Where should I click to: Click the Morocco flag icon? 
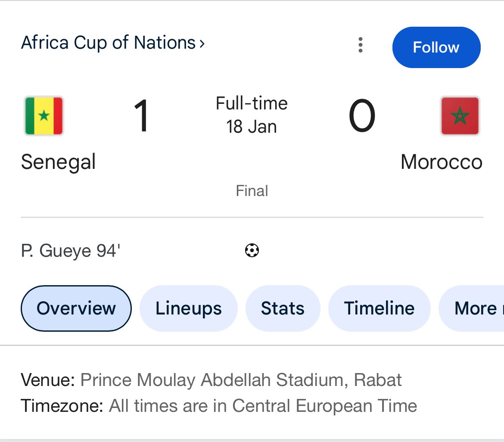[460, 116]
